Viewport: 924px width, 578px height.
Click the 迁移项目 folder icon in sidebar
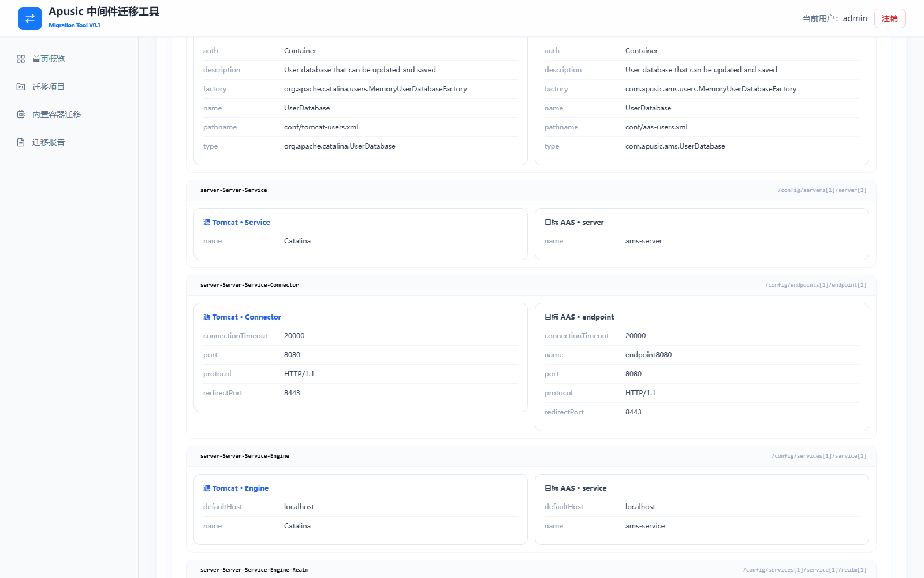tap(21, 87)
